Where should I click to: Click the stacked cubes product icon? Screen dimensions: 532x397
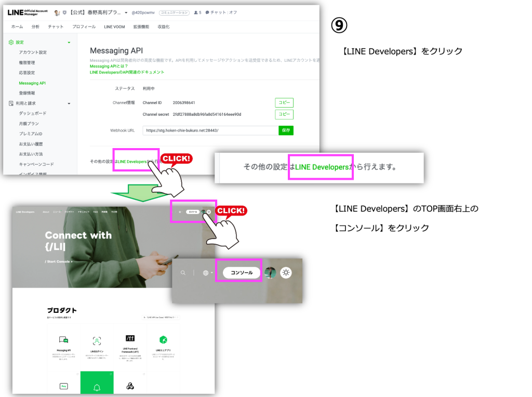130,386
